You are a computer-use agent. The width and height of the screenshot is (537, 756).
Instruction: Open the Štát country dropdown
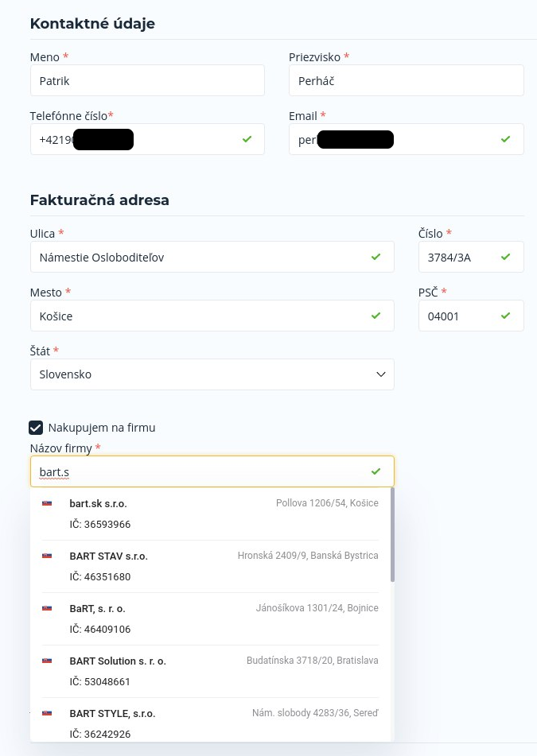pos(212,374)
